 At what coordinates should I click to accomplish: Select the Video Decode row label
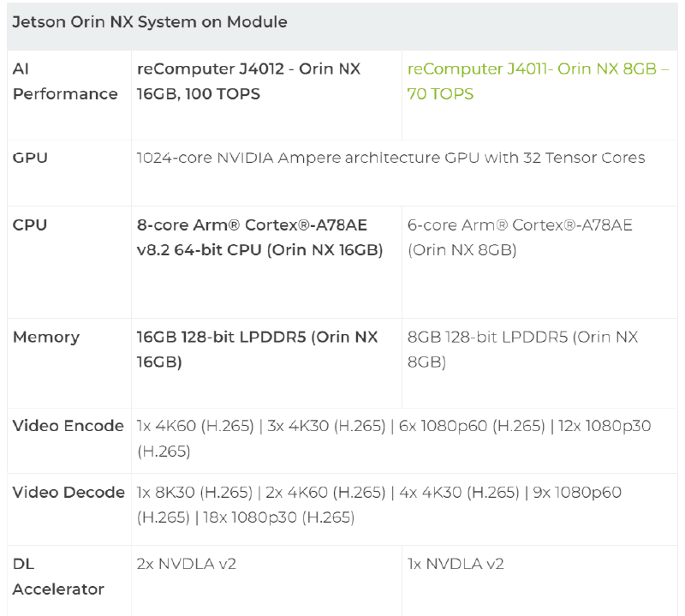68,493
